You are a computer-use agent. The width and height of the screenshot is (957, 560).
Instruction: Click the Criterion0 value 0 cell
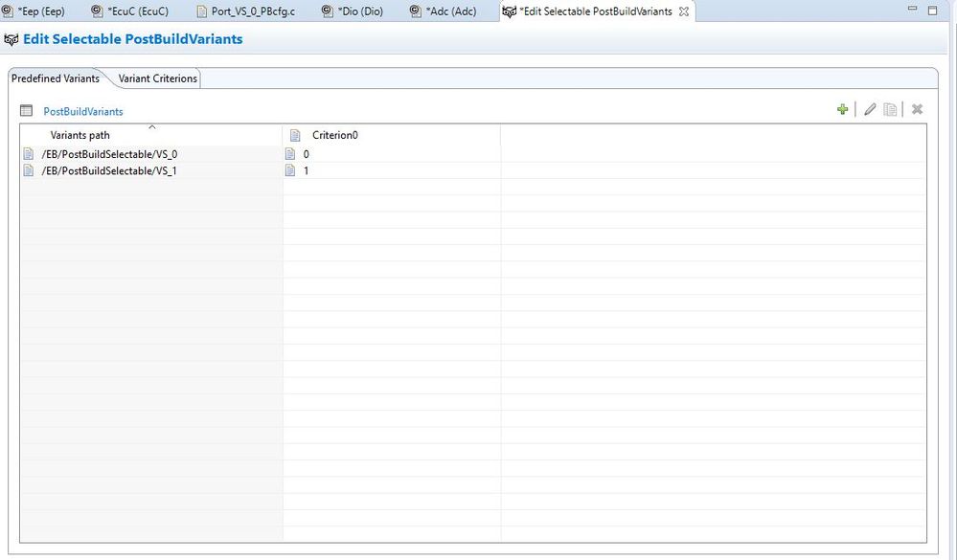pyautogui.click(x=391, y=154)
